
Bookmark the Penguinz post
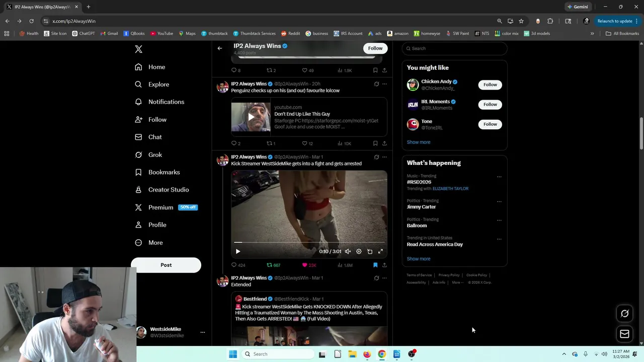(375, 143)
